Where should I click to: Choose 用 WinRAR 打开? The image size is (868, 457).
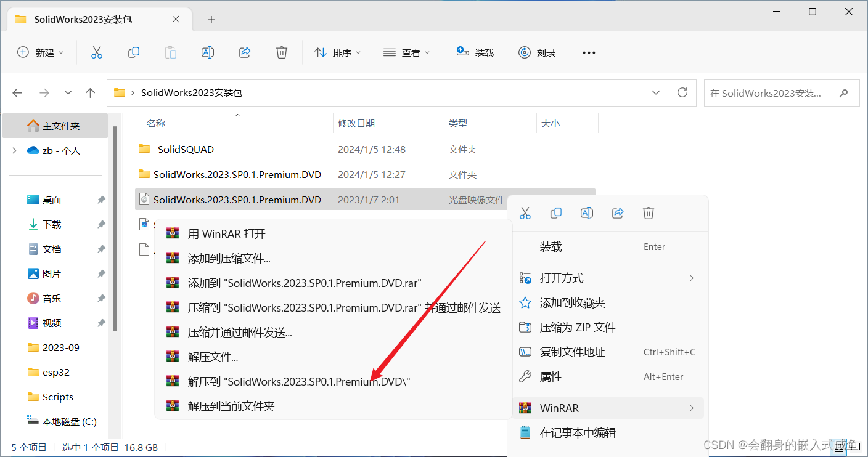pos(333,234)
